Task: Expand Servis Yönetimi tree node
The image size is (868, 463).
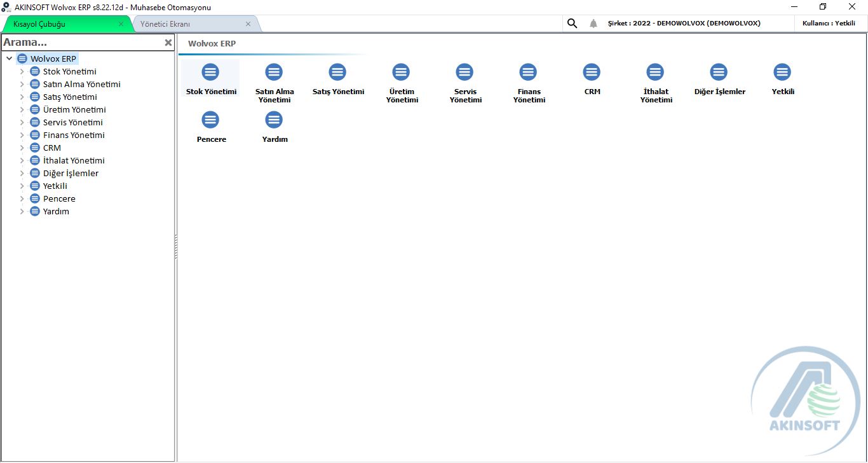Action: 22,122
